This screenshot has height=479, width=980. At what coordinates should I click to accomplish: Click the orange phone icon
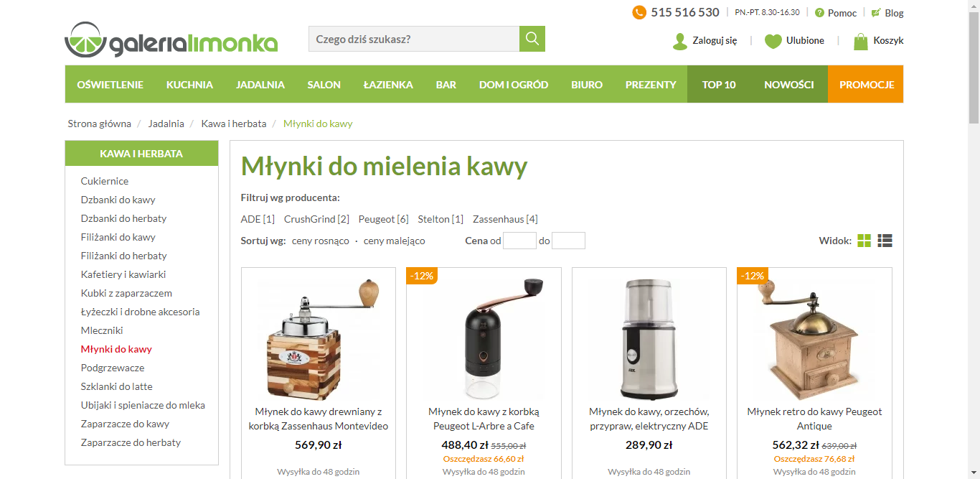click(639, 12)
